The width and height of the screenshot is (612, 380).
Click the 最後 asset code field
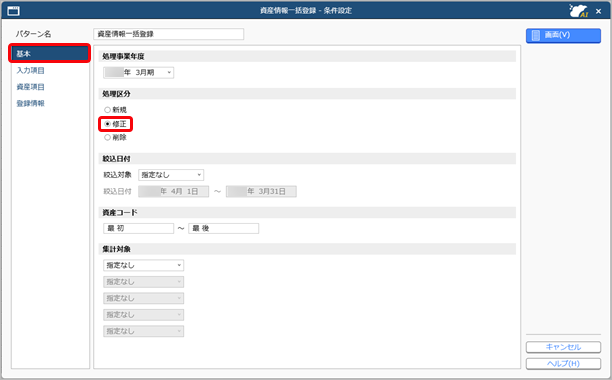pos(224,228)
